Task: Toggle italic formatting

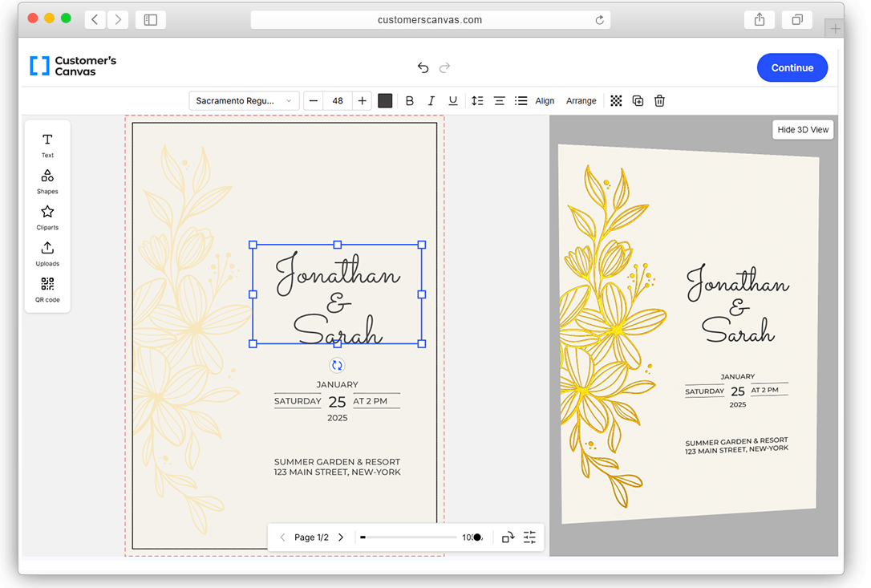Action: 431,101
